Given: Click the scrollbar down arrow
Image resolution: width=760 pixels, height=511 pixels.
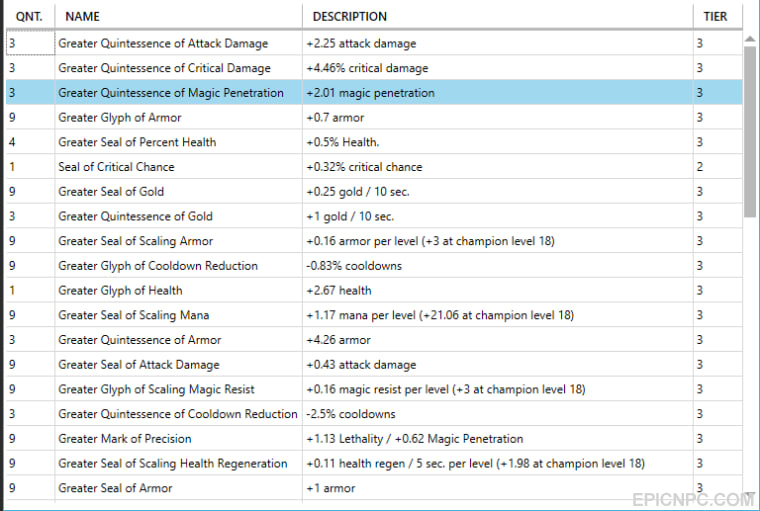Looking at the screenshot, I should (750, 495).
